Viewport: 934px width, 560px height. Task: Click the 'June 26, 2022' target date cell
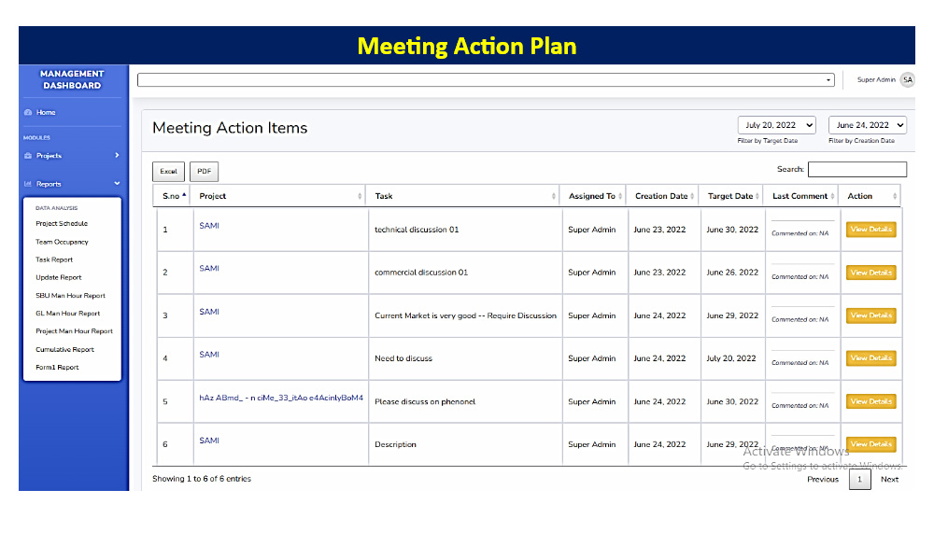[x=732, y=273]
